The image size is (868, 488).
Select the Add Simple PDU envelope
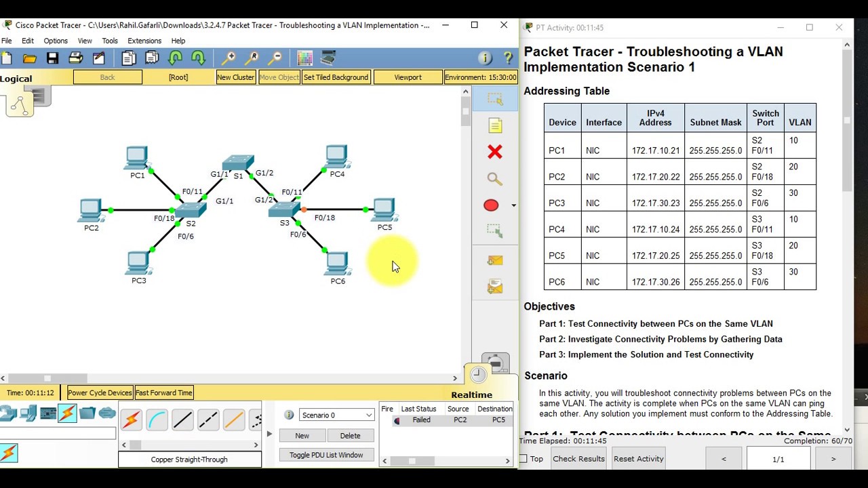click(495, 261)
